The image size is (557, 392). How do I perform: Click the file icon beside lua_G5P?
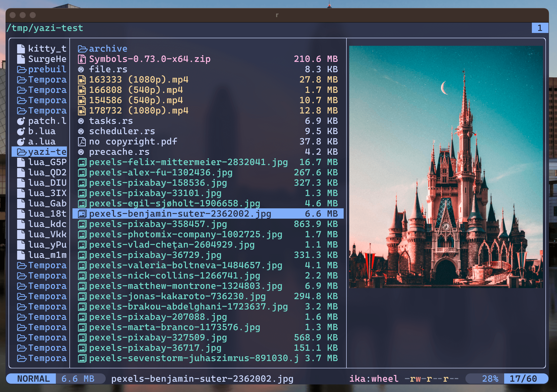coord(21,162)
